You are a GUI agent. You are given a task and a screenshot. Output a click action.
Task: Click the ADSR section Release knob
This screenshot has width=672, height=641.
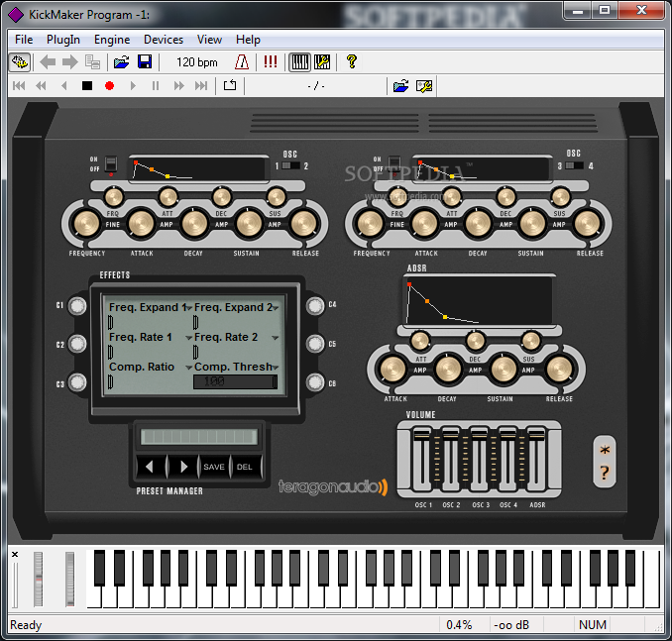559,369
